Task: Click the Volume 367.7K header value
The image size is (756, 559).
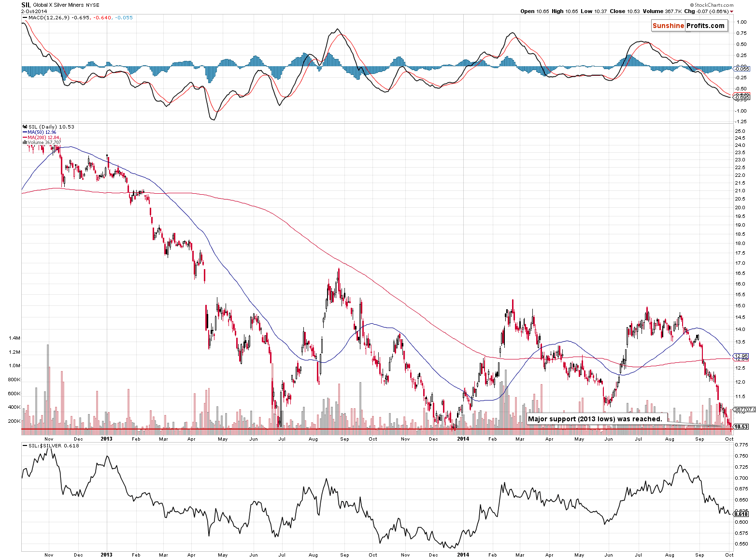Action: click(662, 11)
